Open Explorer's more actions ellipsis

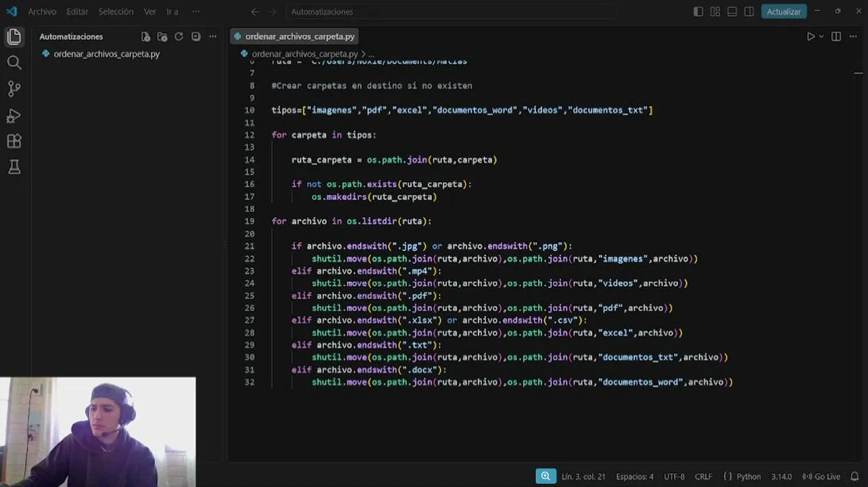[212, 37]
